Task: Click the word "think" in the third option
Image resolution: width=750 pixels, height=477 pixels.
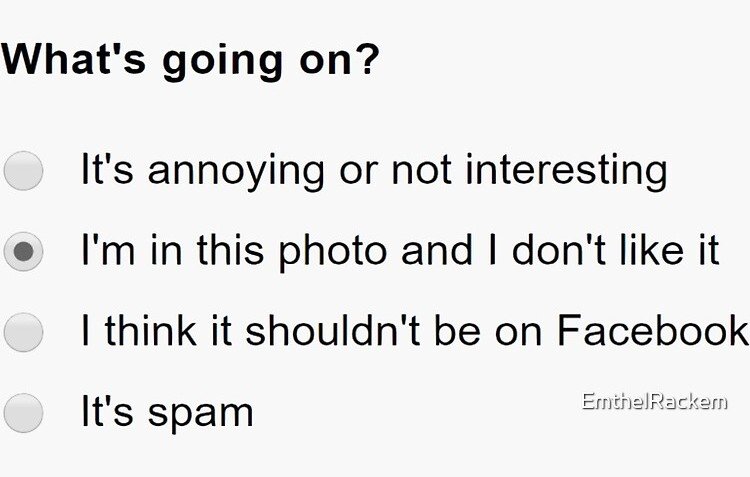Action: point(151,330)
